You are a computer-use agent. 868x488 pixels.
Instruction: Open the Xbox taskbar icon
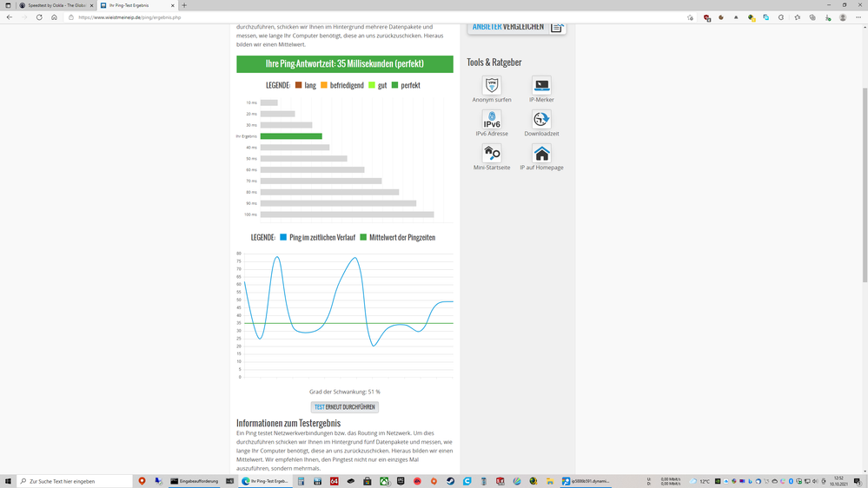click(x=384, y=481)
